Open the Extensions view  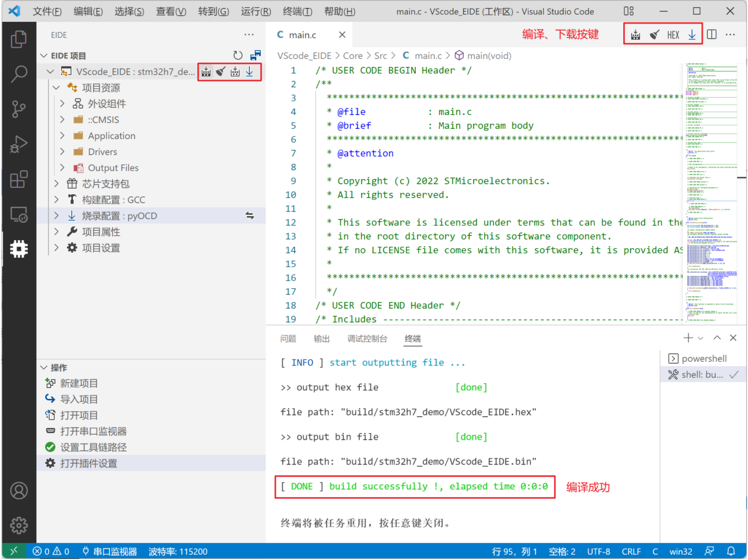click(x=19, y=179)
